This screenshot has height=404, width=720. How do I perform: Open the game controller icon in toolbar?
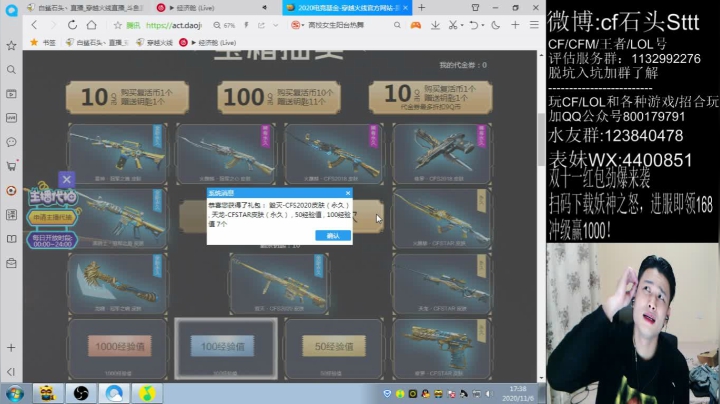coord(416,25)
